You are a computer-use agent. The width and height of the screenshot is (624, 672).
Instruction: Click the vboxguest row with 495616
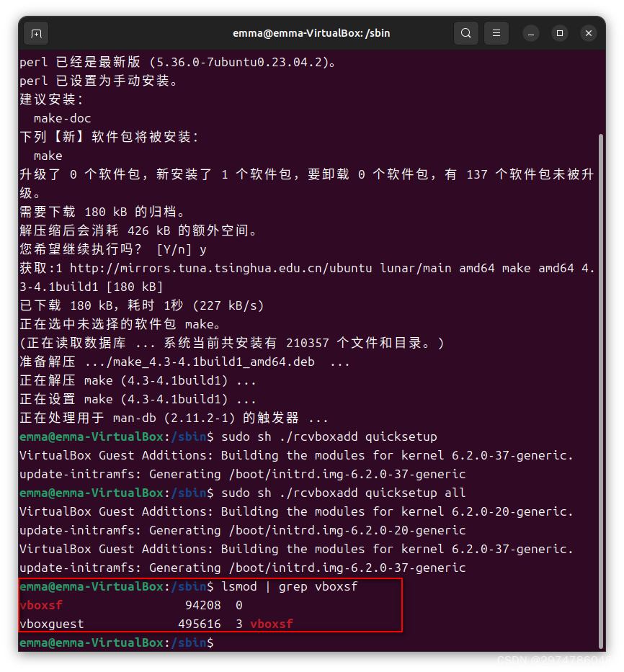(x=156, y=624)
